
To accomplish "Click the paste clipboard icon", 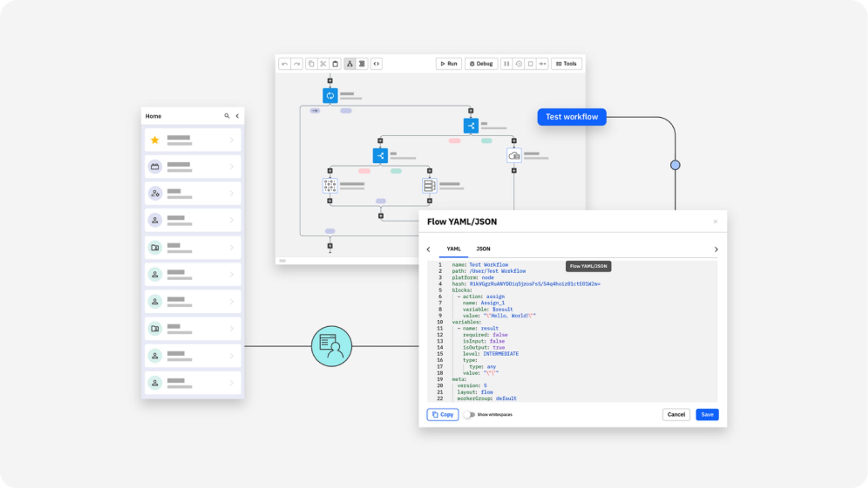I will pos(335,64).
